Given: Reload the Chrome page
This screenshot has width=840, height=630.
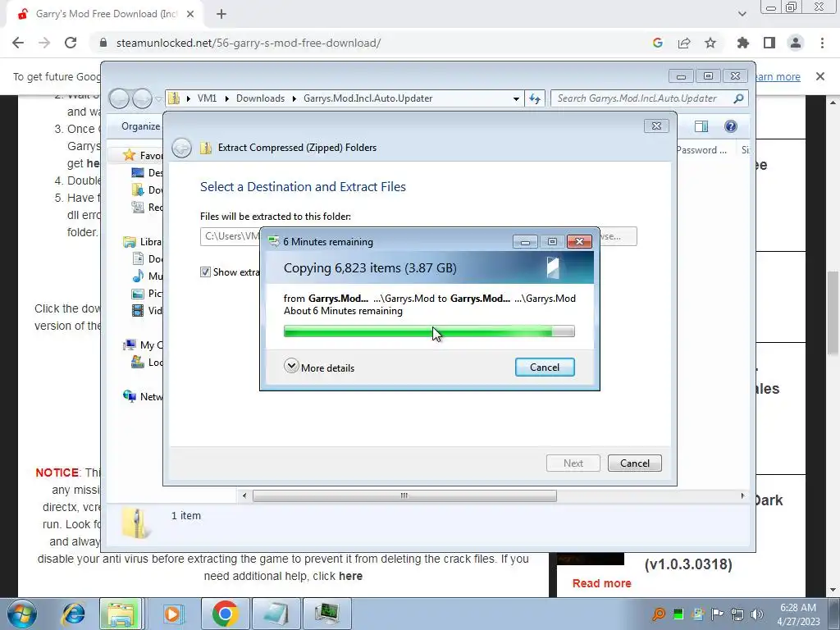Looking at the screenshot, I should point(71,43).
